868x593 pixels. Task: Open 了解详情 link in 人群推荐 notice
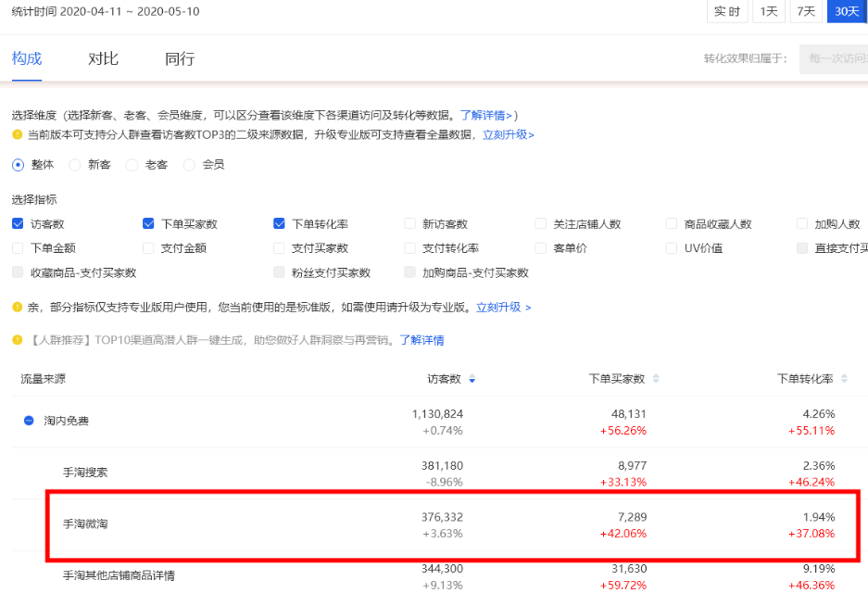421,340
